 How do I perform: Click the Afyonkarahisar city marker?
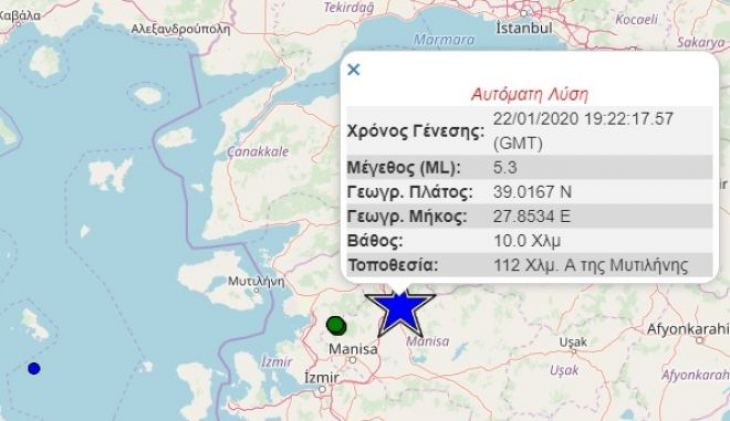[x=699, y=340]
